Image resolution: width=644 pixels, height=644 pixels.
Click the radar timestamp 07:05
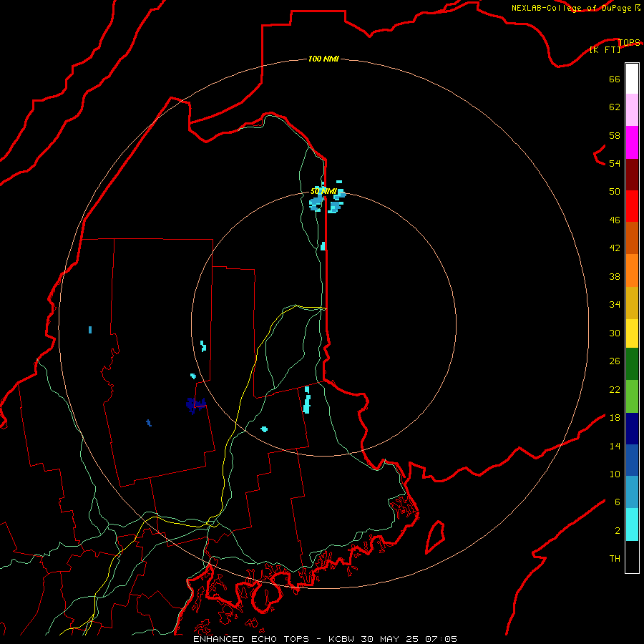441,639
